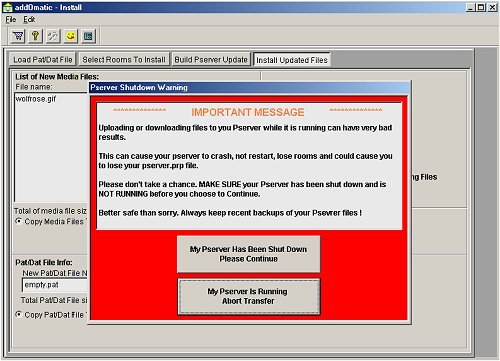
Task: Choose My Pserver Is Running Abort Transfer
Action: (x=248, y=296)
